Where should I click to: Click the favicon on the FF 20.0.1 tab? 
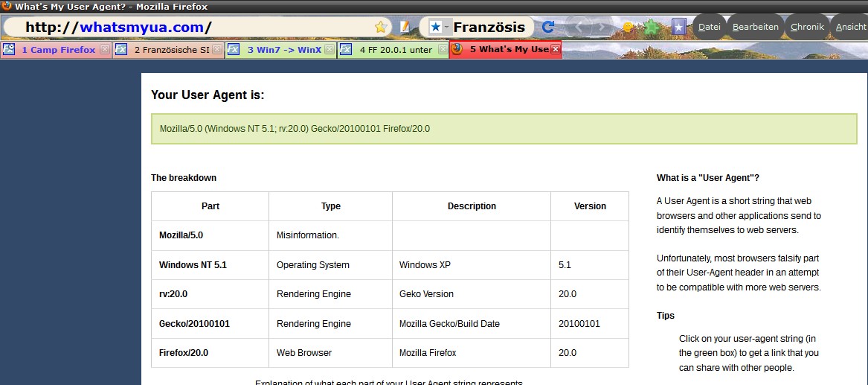(x=345, y=50)
